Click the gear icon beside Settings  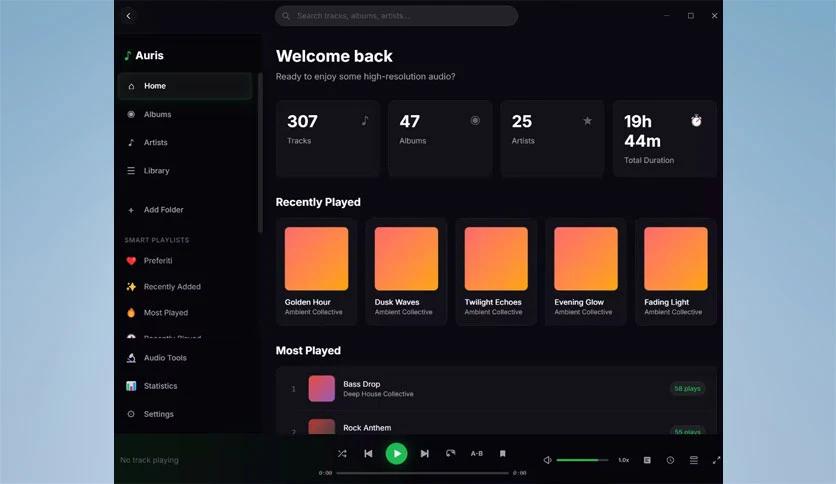[131, 414]
